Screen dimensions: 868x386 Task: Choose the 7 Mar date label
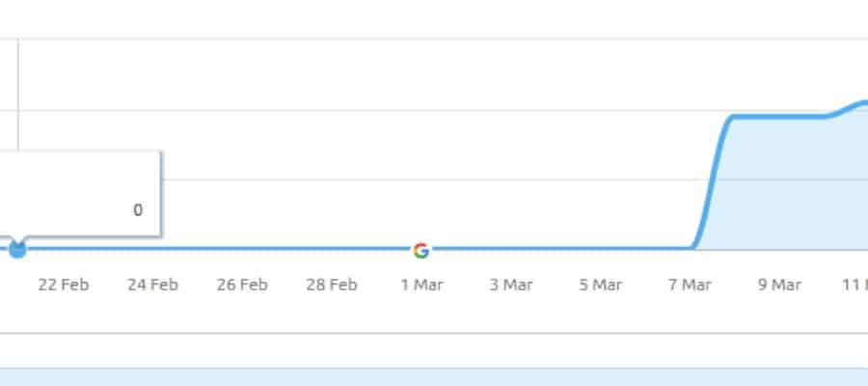(690, 285)
